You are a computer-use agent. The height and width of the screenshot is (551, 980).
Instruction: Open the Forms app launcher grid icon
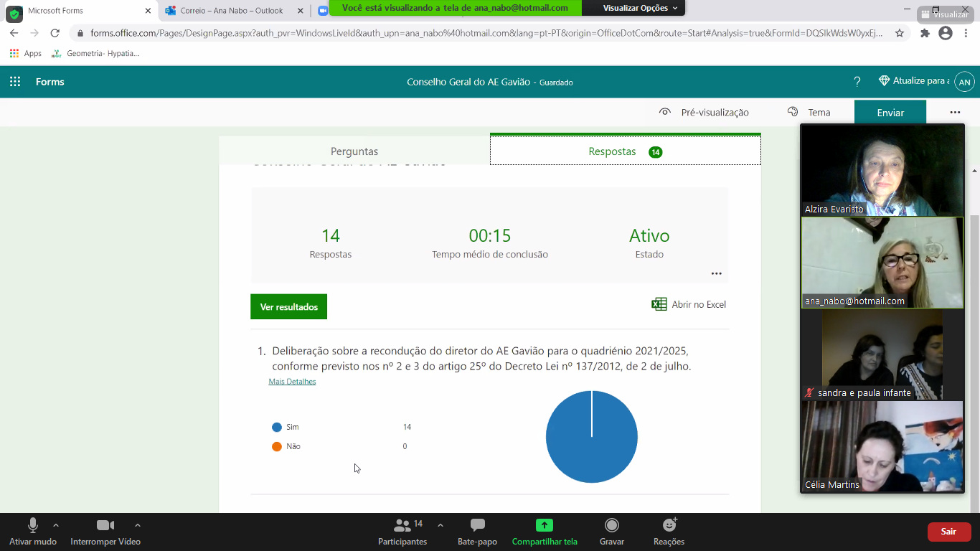coord(15,82)
